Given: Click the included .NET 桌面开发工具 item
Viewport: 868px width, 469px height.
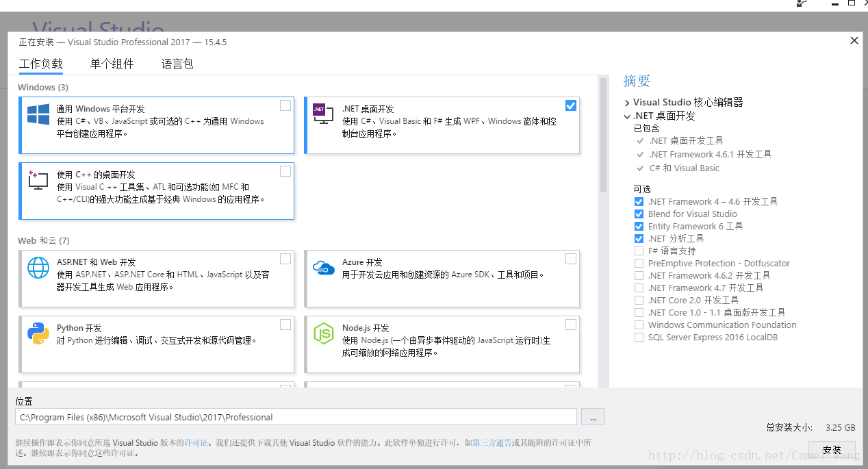Looking at the screenshot, I should (685, 141).
